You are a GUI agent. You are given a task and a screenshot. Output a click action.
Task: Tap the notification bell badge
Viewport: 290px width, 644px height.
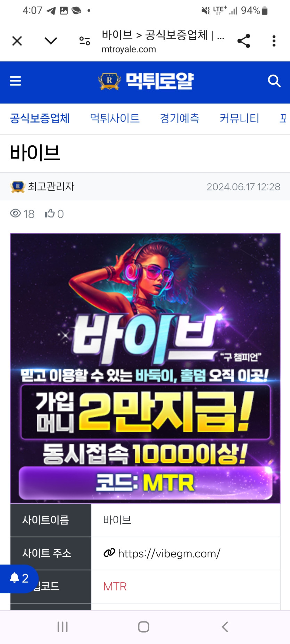pyautogui.click(x=19, y=578)
